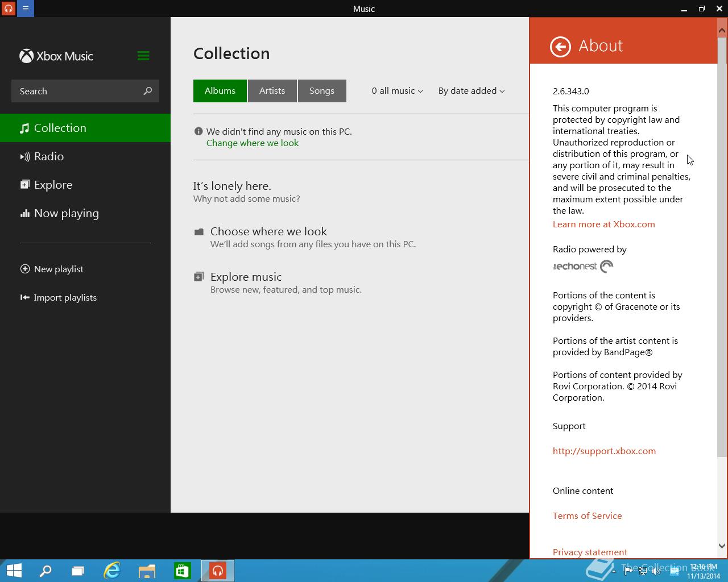Screen dimensions: 728x582
Task: Click the Xbox Music logo
Action: pos(56,56)
